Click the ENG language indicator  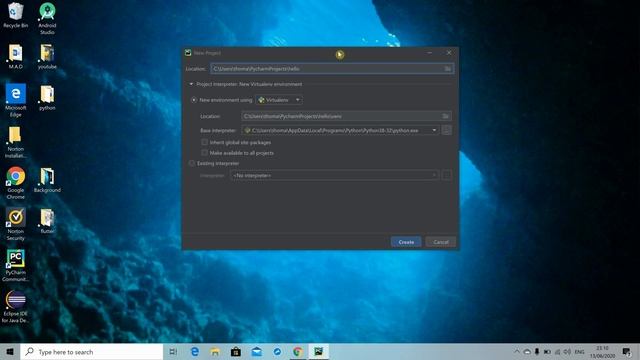point(579,351)
